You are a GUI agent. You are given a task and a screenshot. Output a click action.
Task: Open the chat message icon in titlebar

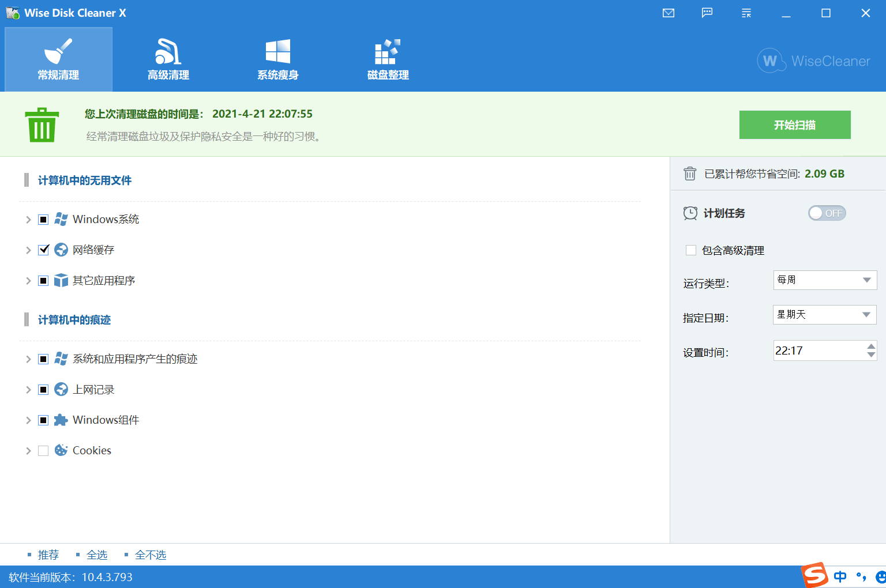[x=707, y=13]
